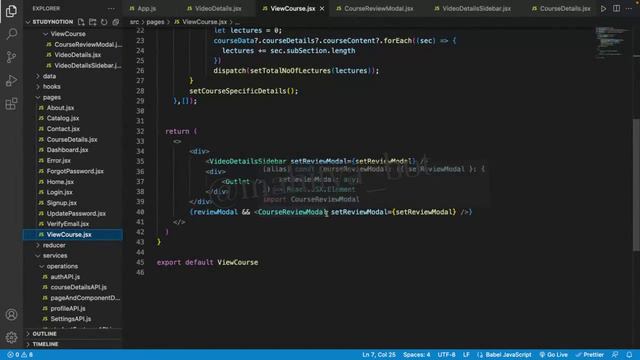Click pages in the breadcrumb
Image resolution: width=640 pixels, height=360 pixels.
[x=156, y=22]
